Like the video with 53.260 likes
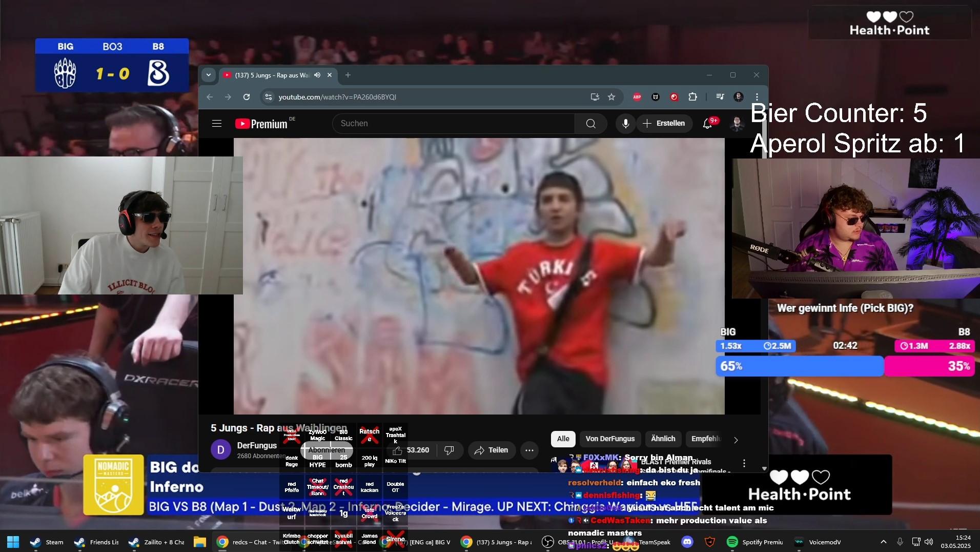The height and width of the screenshot is (552, 980). click(x=411, y=450)
